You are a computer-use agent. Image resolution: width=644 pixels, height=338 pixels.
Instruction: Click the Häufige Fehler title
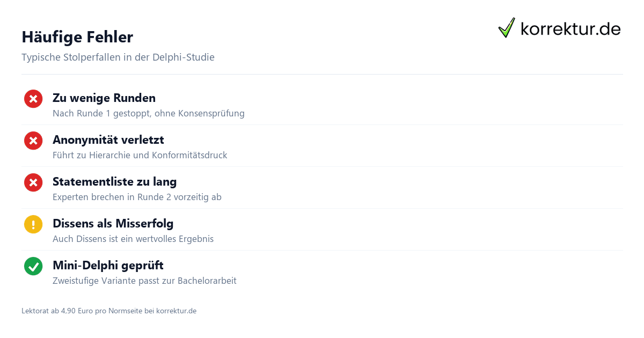click(x=77, y=37)
